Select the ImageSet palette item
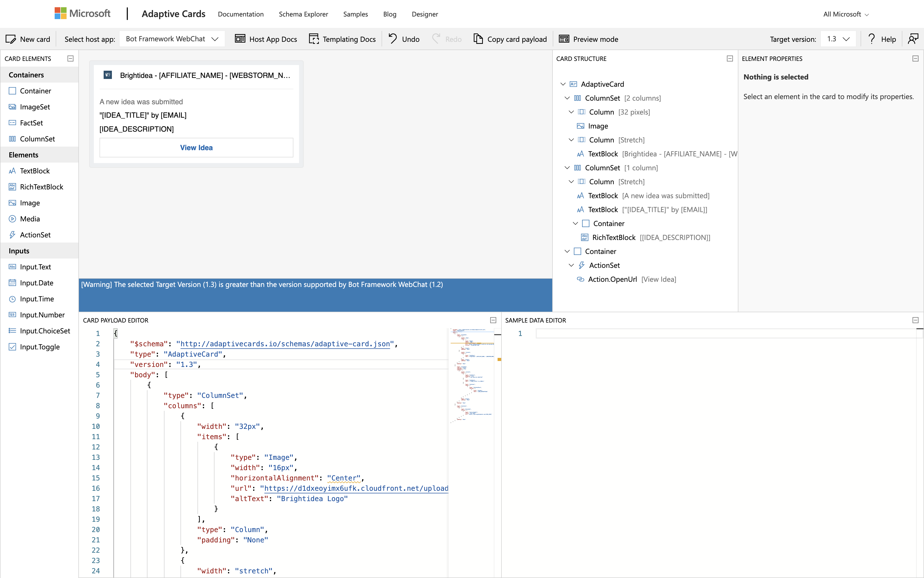Image resolution: width=924 pixels, height=578 pixels. tap(39, 107)
